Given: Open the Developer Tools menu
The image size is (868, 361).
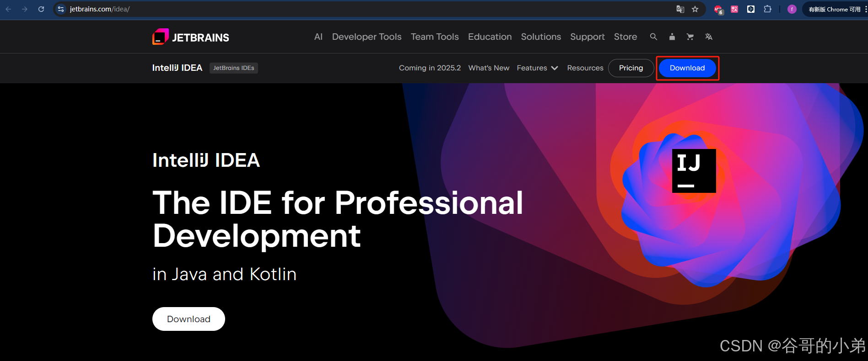Looking at the screenshot, I should pos(367,37).
